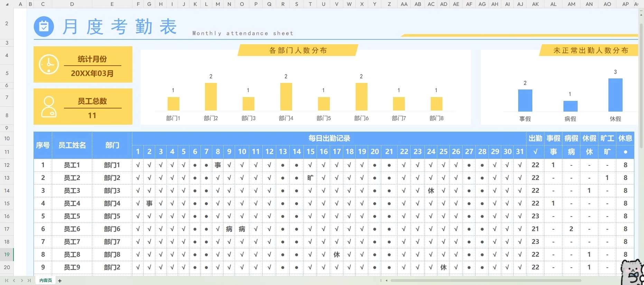
Task: Select the 部门 header cell
Action: 112,145
